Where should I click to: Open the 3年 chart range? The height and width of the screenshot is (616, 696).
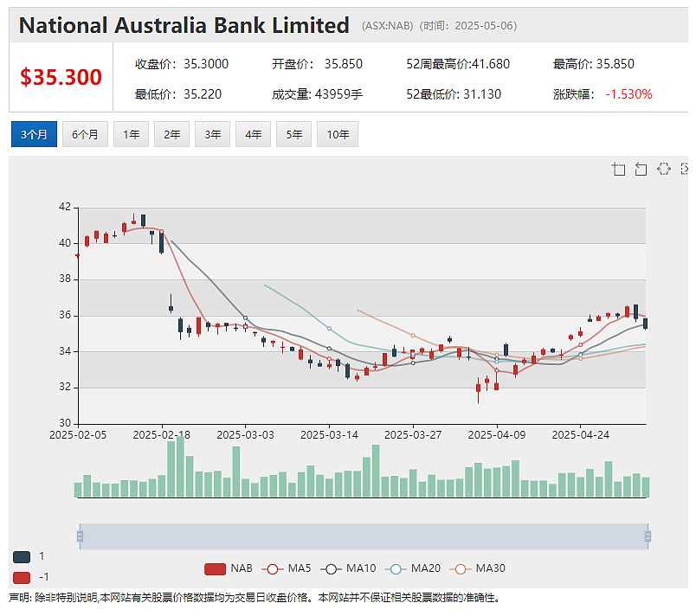point(213,134)
